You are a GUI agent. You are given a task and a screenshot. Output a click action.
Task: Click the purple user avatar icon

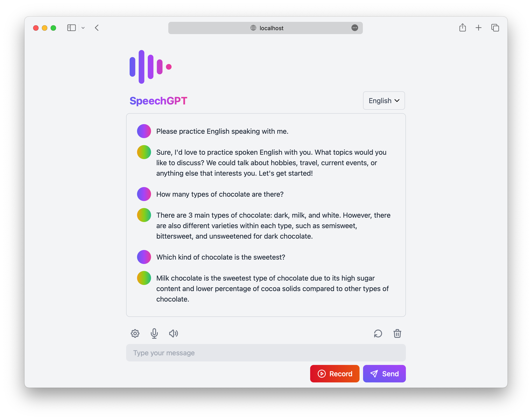(144, 131)
